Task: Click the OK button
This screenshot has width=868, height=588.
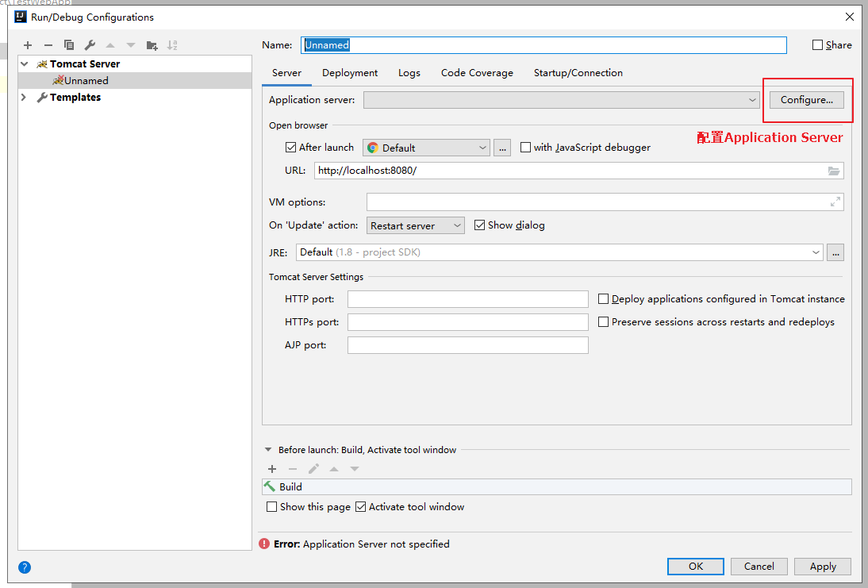Action: 695,567
